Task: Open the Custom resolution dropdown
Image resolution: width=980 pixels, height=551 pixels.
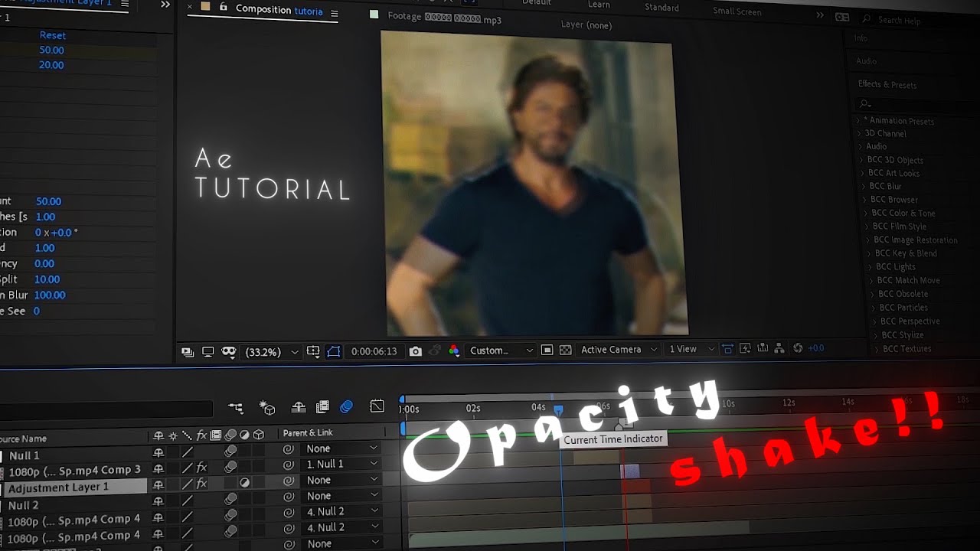Action: pos(501,350)
